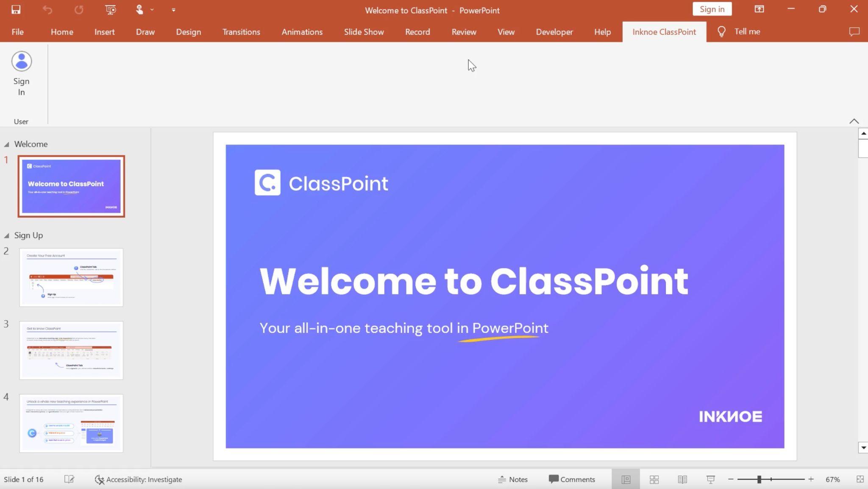Click the zoom in plus button
Image resolution: width=868 pixels, height=489 pixels.
click(811, 479)
